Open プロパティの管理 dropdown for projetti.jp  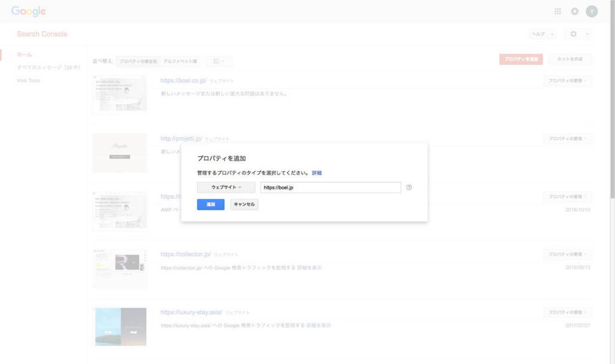point(567,139)
